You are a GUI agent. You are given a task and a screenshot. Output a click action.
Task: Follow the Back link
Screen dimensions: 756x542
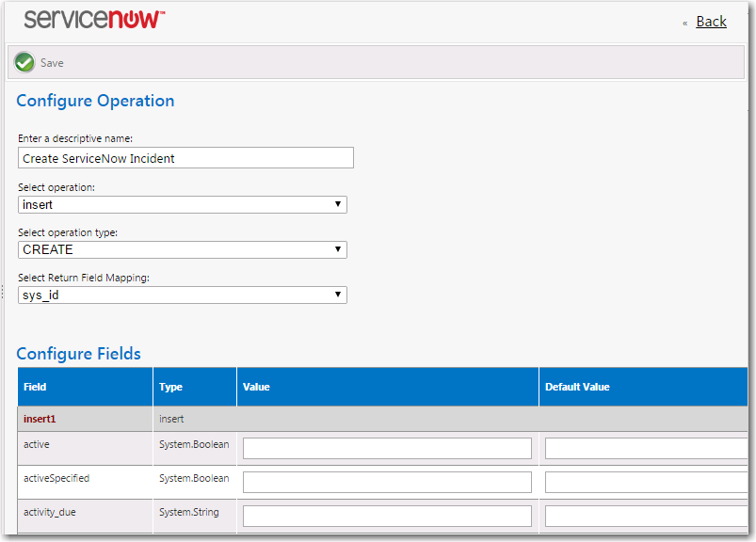[x=711, y=22]
